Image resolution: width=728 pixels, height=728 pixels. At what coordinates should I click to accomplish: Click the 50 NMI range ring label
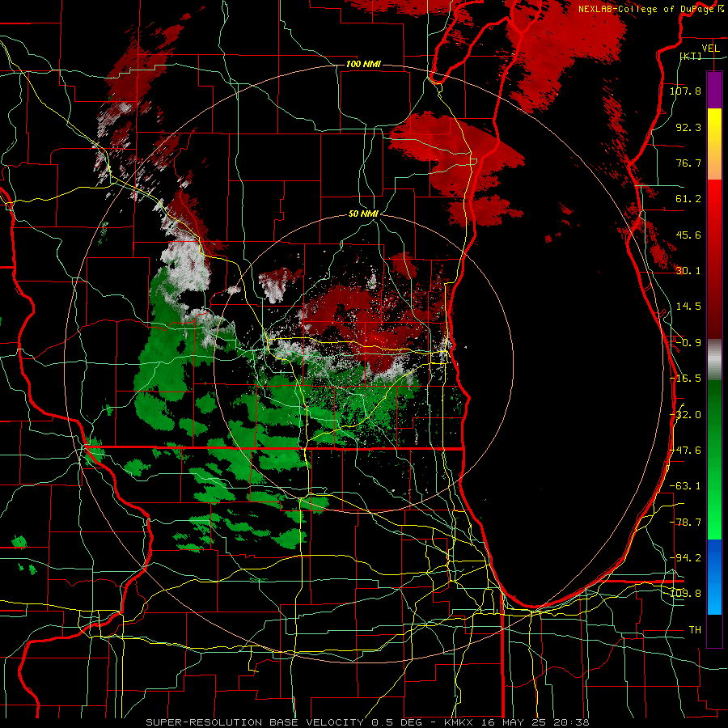click(x=363, y=214)
